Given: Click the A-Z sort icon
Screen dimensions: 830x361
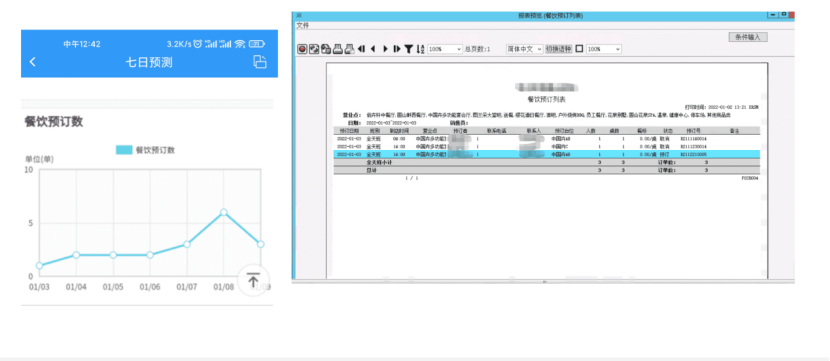Looking at the screenshot, I should point(421,49).
